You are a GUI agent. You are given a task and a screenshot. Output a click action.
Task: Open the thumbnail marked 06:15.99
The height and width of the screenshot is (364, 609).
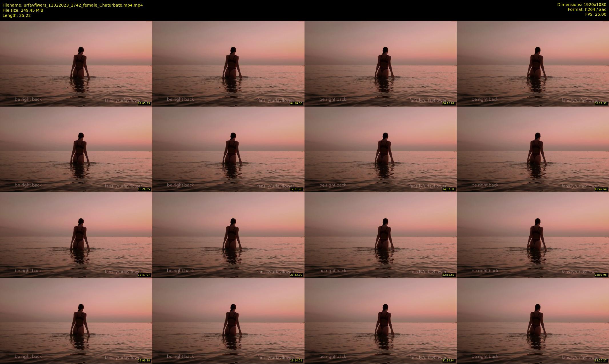380,63
